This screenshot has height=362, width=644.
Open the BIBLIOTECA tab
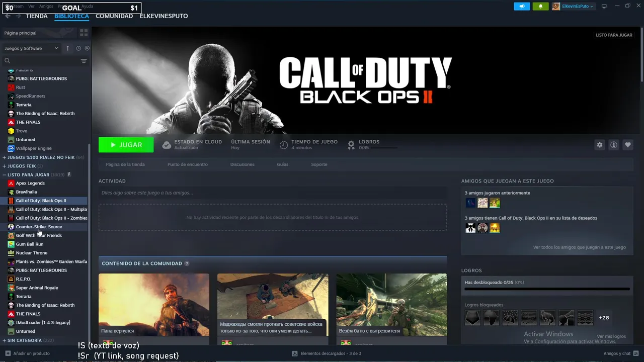pyautogui.click(x=71, y=16)
